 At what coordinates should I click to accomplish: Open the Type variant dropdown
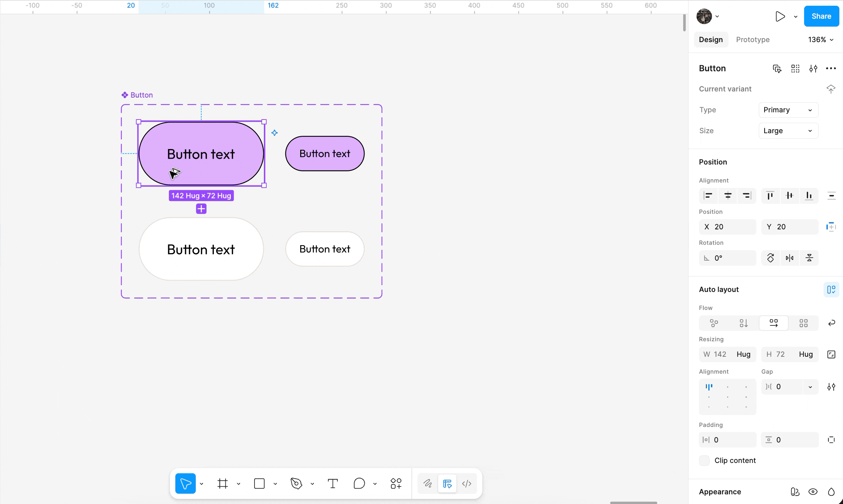[x=788, y=110]
